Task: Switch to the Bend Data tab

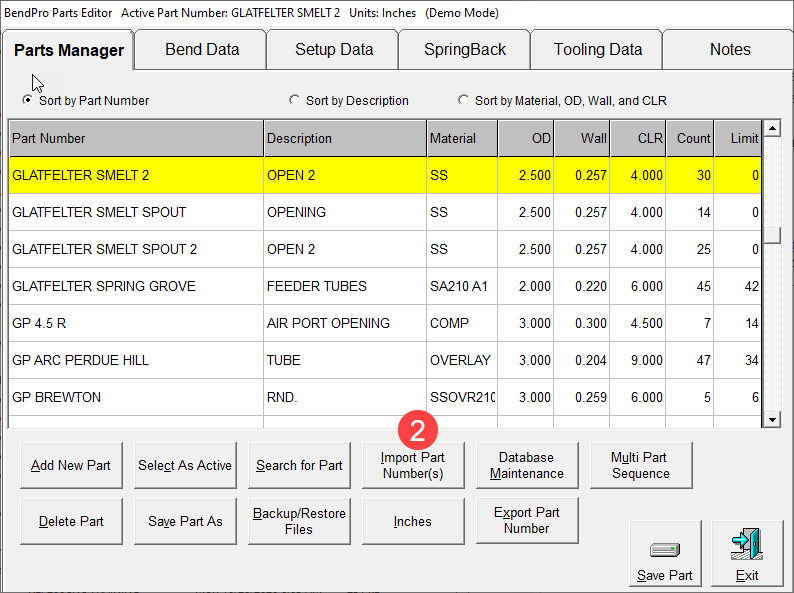Action: [x=202, y=50]
